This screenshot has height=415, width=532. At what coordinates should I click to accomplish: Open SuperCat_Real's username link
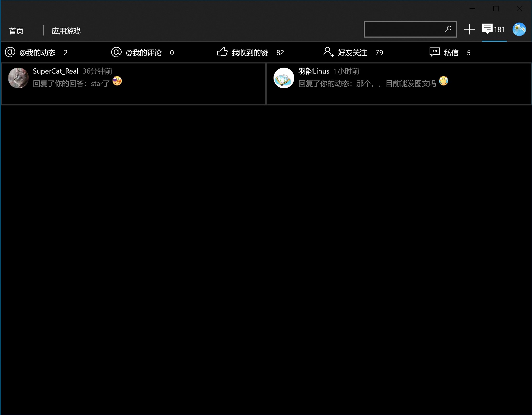point(55,71)
